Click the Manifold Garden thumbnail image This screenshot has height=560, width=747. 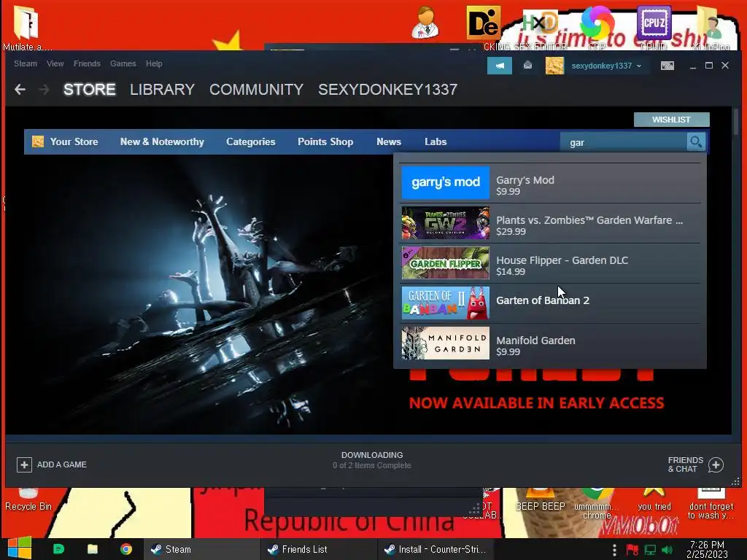(x=446, y=343)
